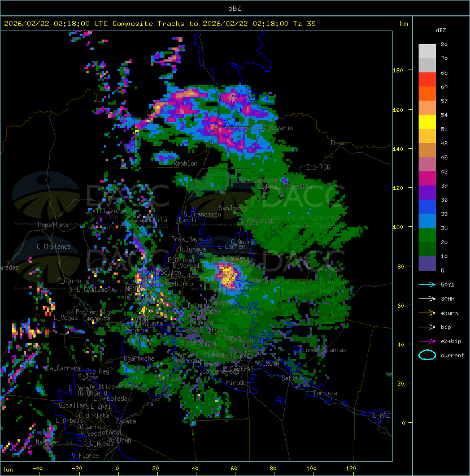Click the '57' value on the dBZ scale
The height and width of the screenshot is (476, 470).
pos(444,101)
